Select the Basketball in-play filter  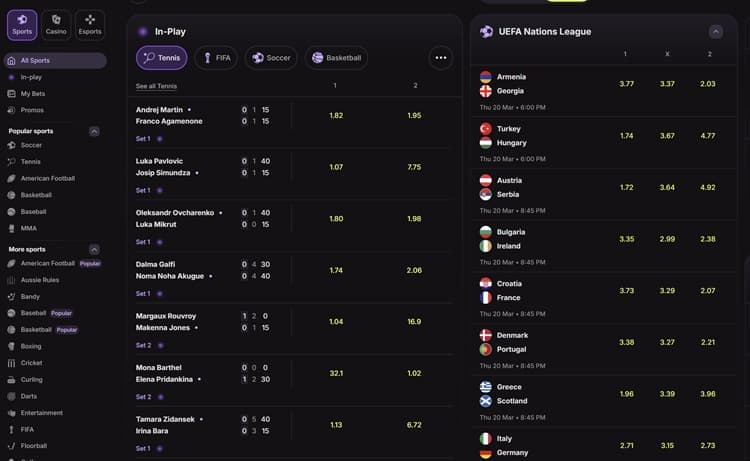336,58
